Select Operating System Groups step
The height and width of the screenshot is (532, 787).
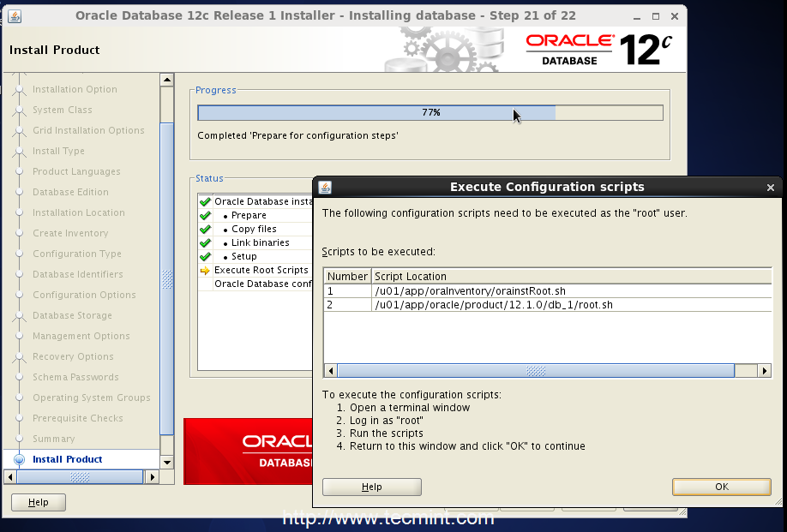[x=92, y=398]
